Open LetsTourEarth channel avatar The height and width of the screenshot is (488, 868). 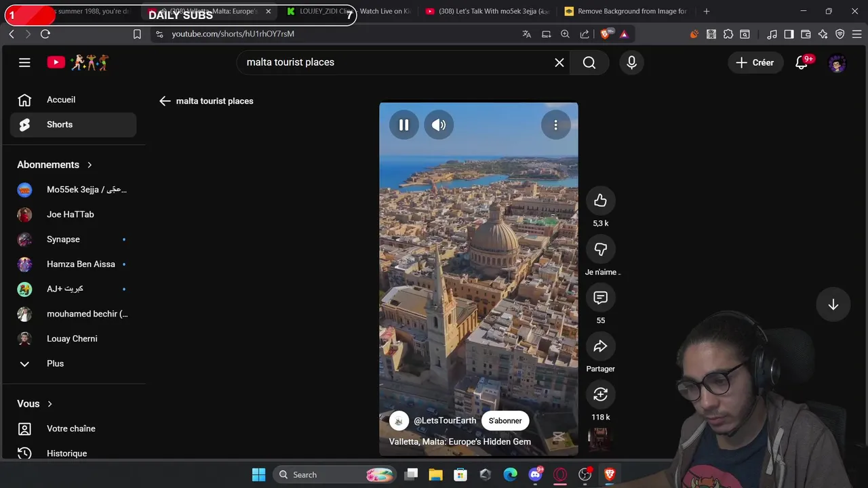coord(399,421)
